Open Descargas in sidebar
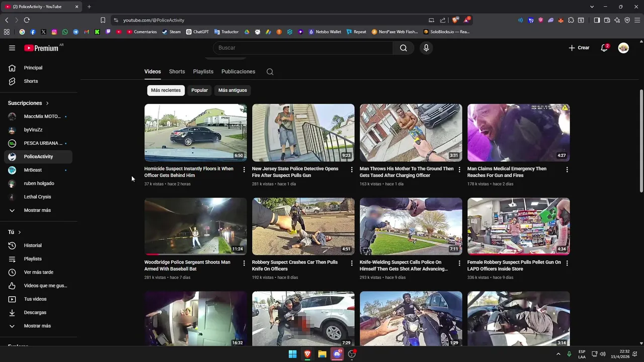Image resolution: width=644 pixels, height=362 pixels. (x=38, y=312)
